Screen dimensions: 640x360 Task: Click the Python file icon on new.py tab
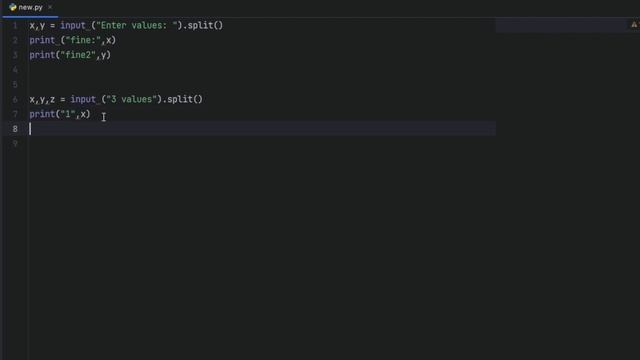tap(13, 7)
